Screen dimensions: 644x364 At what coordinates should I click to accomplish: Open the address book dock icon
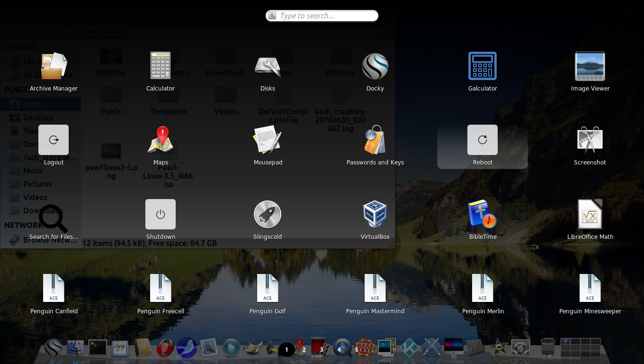tap(142, 348)
